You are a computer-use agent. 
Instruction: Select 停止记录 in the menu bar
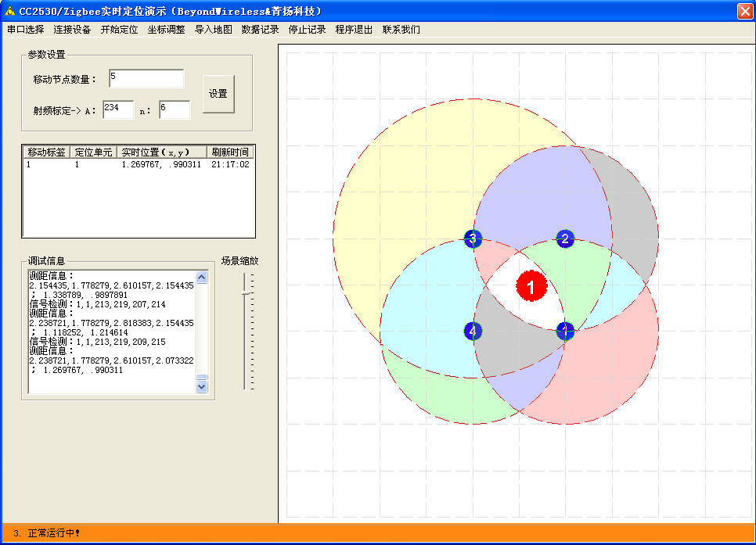(307, 30)
